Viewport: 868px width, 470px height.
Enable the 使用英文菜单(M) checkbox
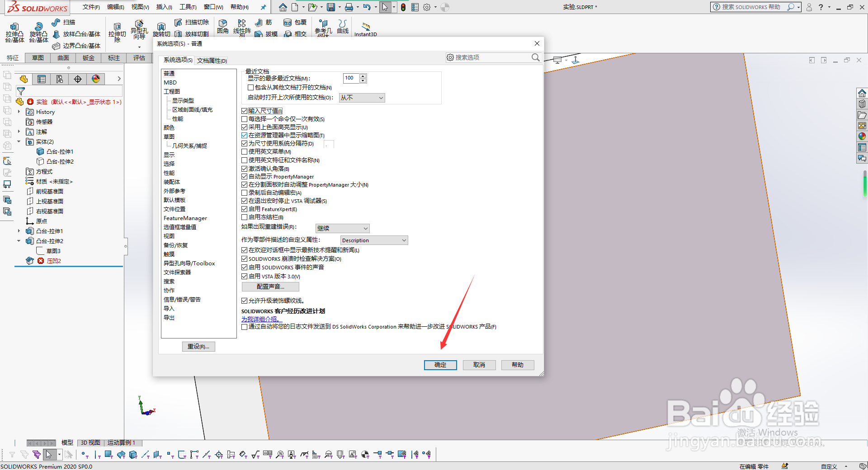pos(245,151)
